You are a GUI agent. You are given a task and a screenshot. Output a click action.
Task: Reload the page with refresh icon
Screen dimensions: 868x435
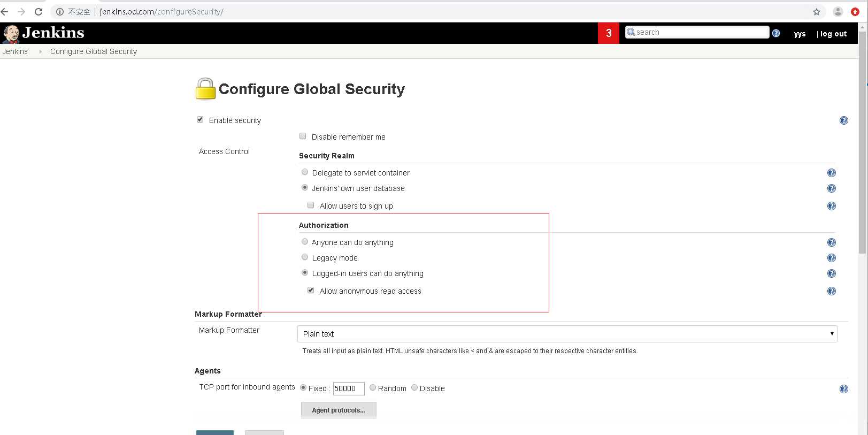tap(39, 12)
